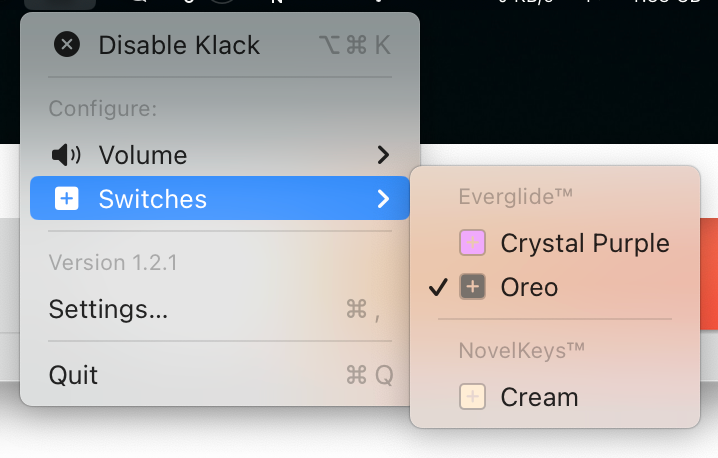This screenshot has width=718, height=458.
Task: Click the Switches plus-square icon
Action: [x=66, y=199]
